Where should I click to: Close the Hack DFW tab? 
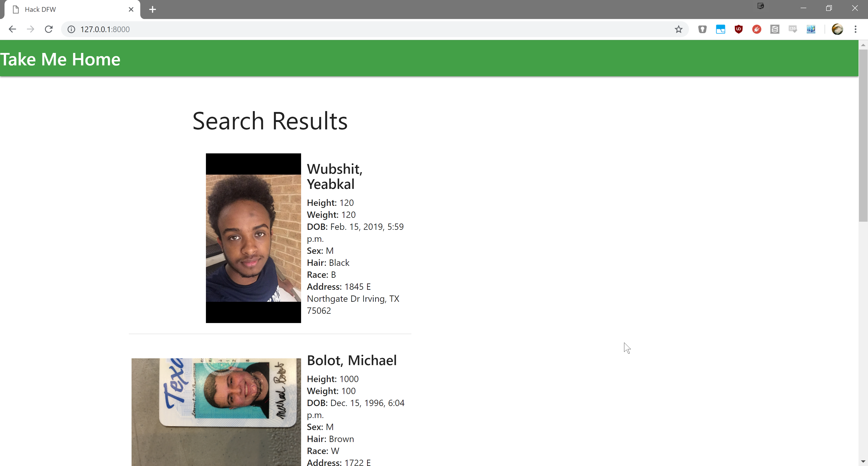[x=131, y=10]
